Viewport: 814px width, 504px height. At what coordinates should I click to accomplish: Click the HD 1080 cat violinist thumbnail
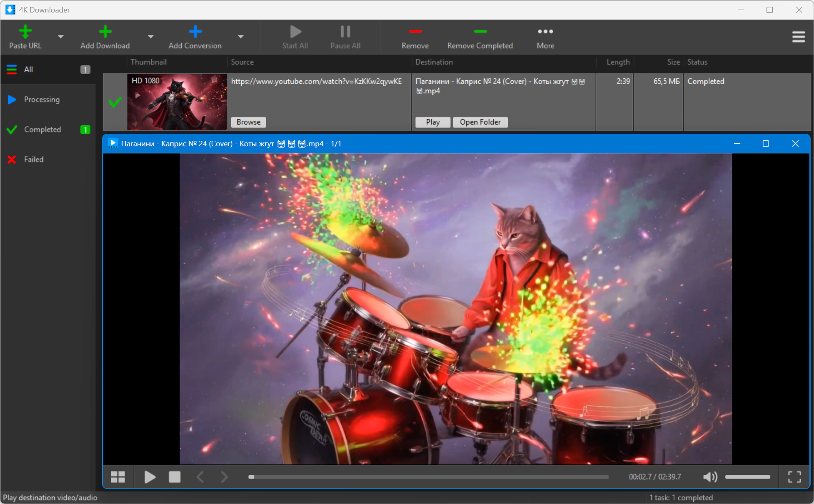click(x=177, y=102)
